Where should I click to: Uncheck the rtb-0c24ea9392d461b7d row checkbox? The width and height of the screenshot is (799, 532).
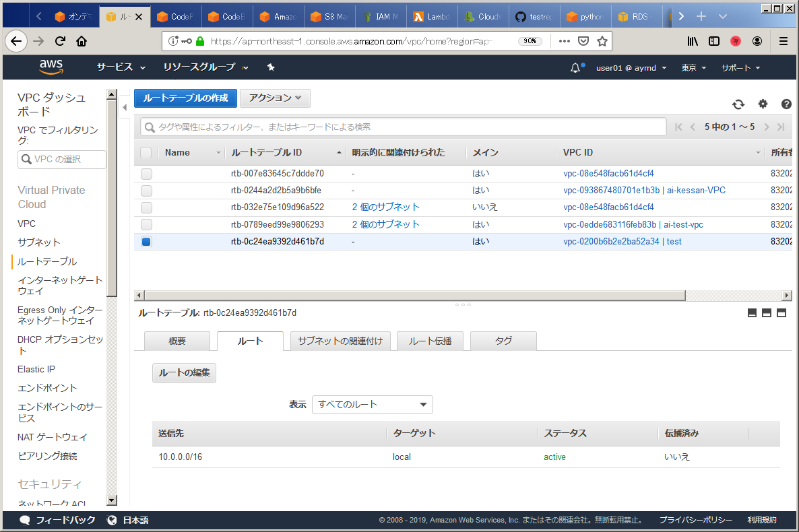pos(146,242)
